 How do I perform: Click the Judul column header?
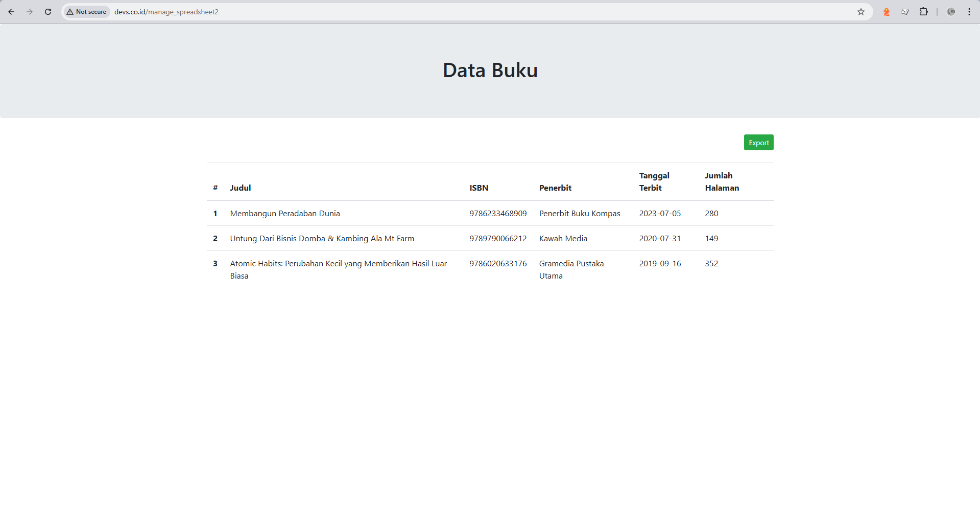pyautogui.click(x=240, y=188)
